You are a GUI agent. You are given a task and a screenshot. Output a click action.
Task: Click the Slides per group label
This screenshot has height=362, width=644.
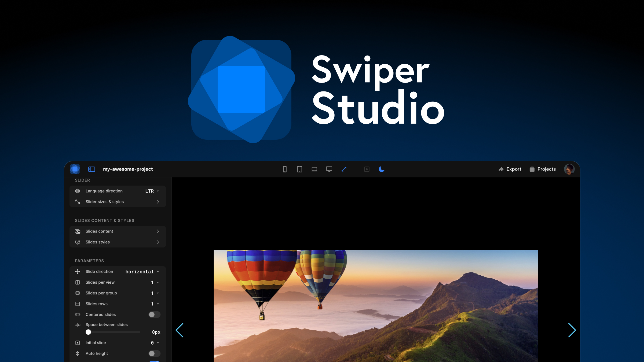tap(101, 293)
